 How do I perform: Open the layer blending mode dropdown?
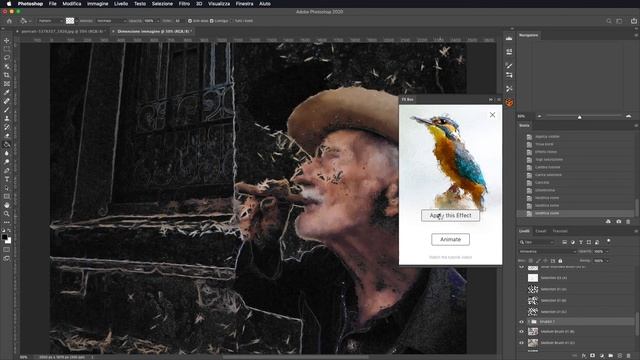coord(547,251)
